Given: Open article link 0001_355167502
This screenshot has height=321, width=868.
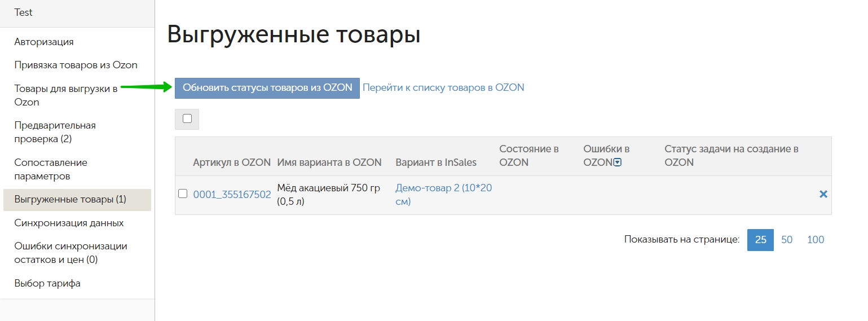Looking at the screenshot, I should tap(232, 194).
